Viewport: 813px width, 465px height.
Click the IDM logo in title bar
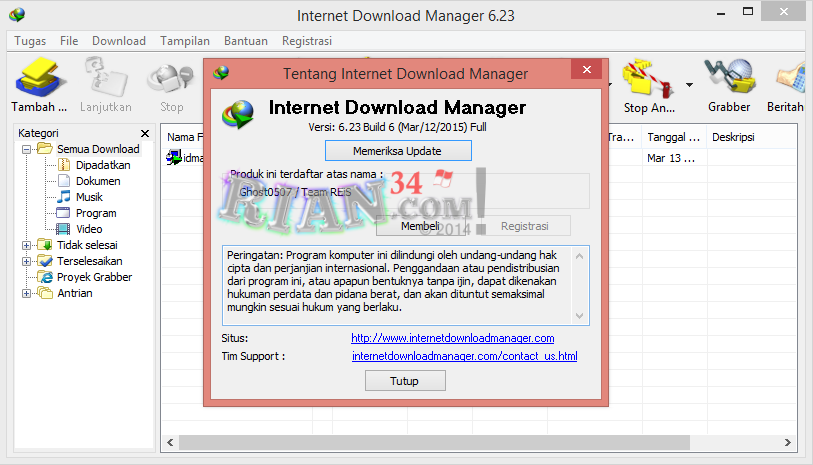pyautogui.click(x=17, y=15)
